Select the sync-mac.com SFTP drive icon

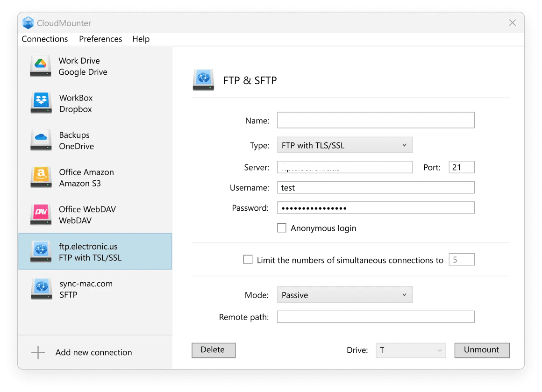tap(41, 289)
